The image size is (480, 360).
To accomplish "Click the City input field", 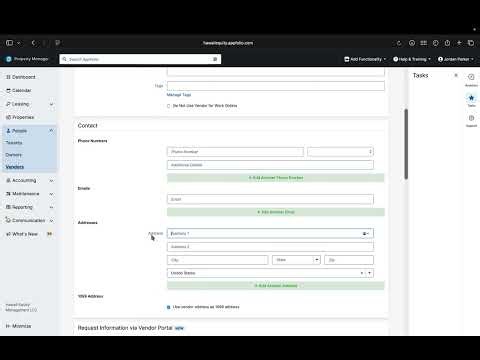I will tap(217, 260).
